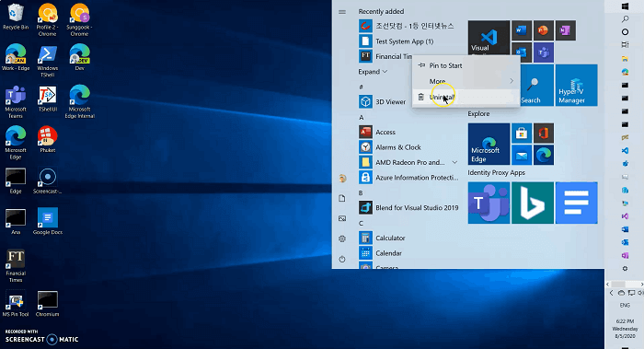The width and height of the screenshot is (644, 349).
Task: Select Work - Edge desktop shortcut
Action: pos(16,57)
